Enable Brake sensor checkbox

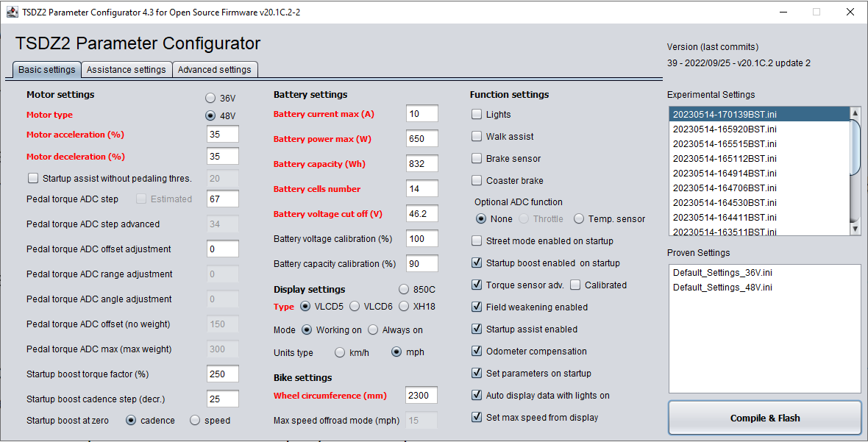tap(477, 158)
